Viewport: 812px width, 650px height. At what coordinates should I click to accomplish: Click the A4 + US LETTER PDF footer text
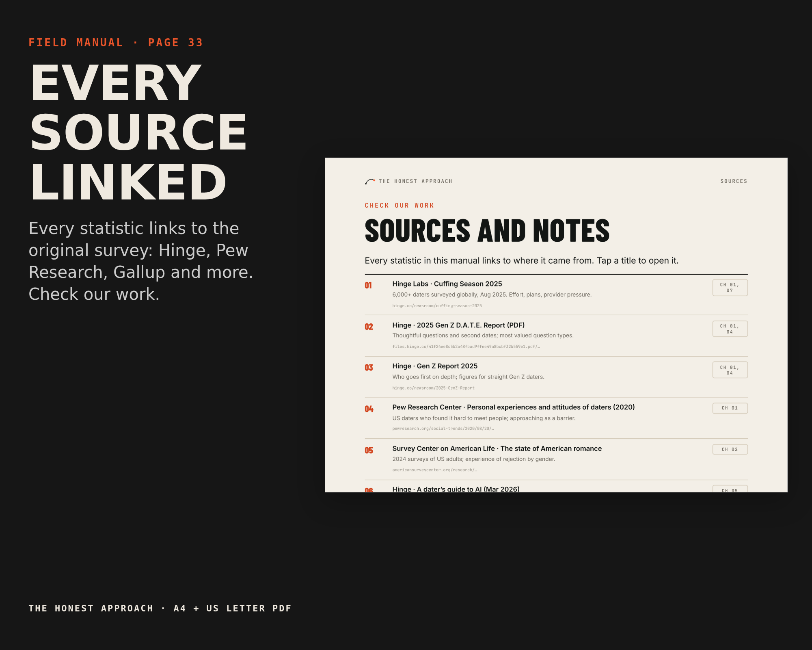tap(232, 609)
